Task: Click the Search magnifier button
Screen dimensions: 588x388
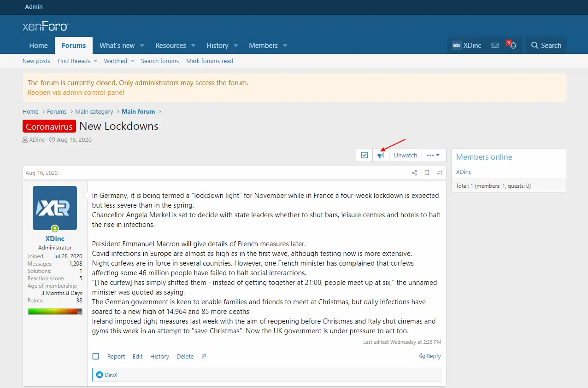Action: click(546, 46)
